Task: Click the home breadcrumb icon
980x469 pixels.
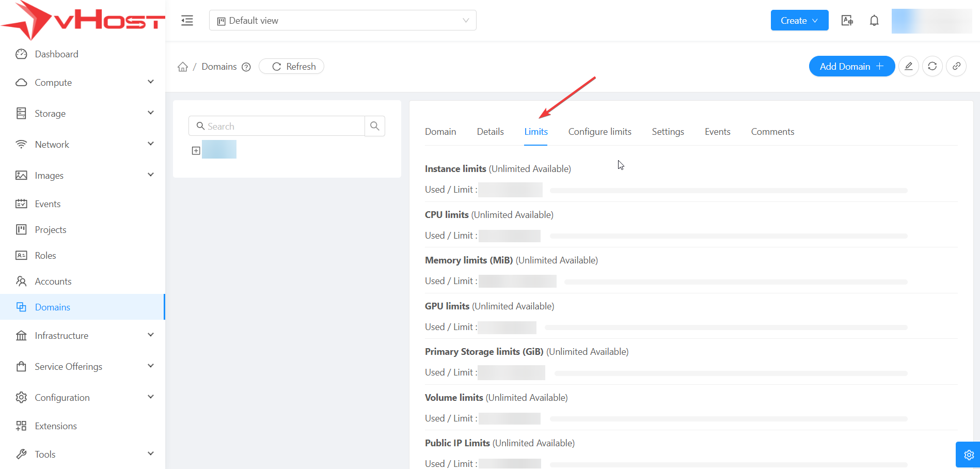Action: point(183,67)
